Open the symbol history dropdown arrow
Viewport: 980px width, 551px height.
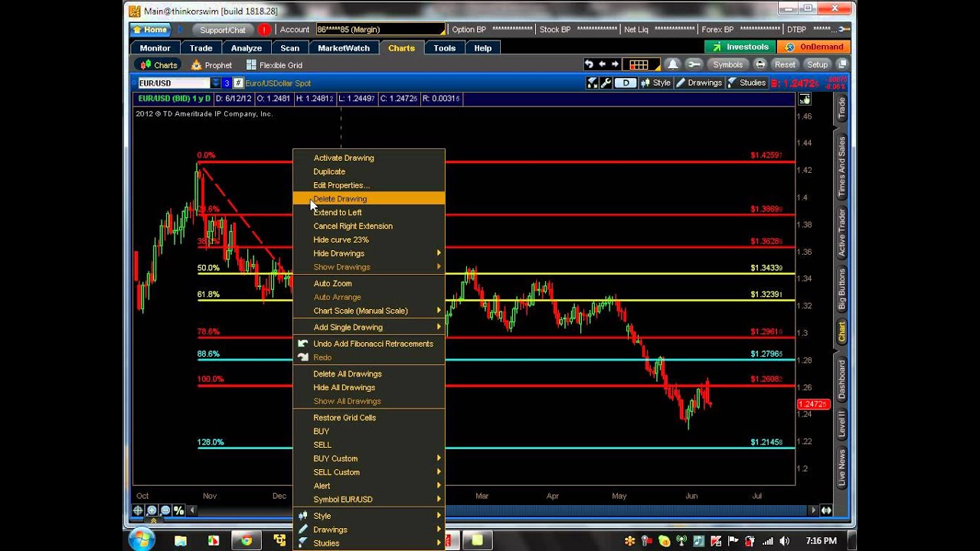(216, 83)
